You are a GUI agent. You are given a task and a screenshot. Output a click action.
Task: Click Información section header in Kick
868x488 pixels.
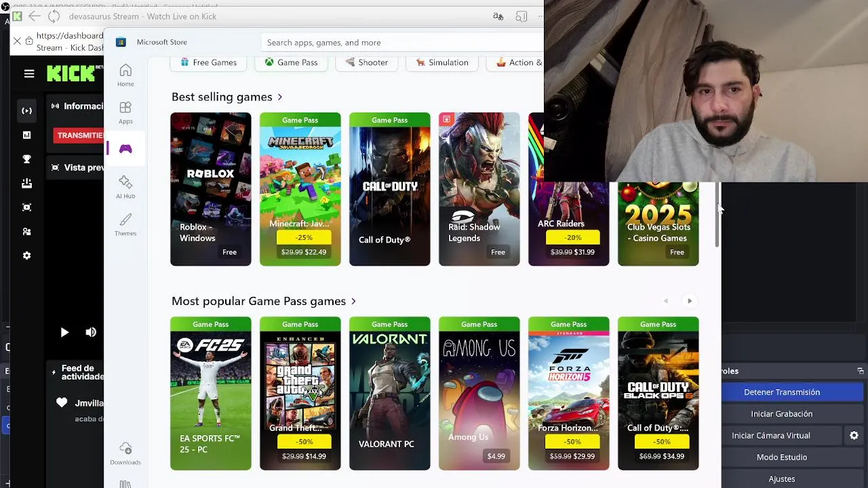[x=77, y=106]
